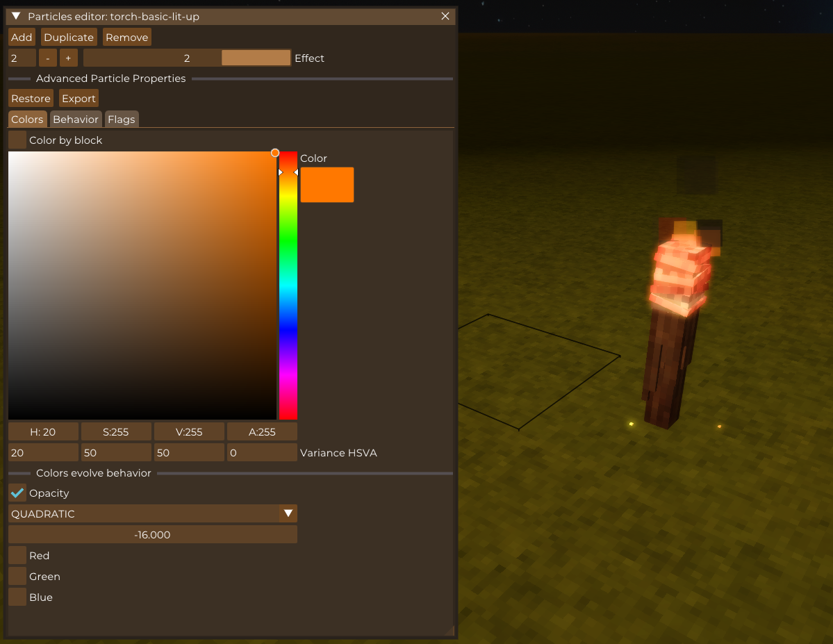The image size is (833, 644).
Task: Uncheck the Opacity checkbox
Action: 17,493
